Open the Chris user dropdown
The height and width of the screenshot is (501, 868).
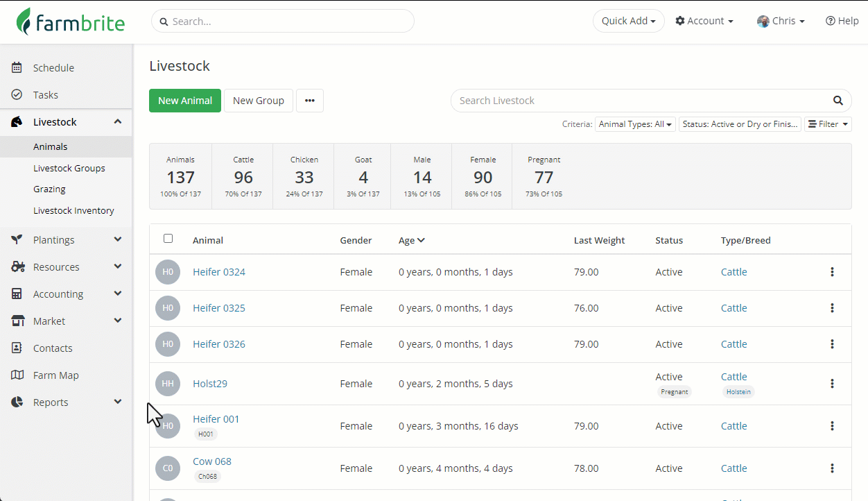point(781,21)
